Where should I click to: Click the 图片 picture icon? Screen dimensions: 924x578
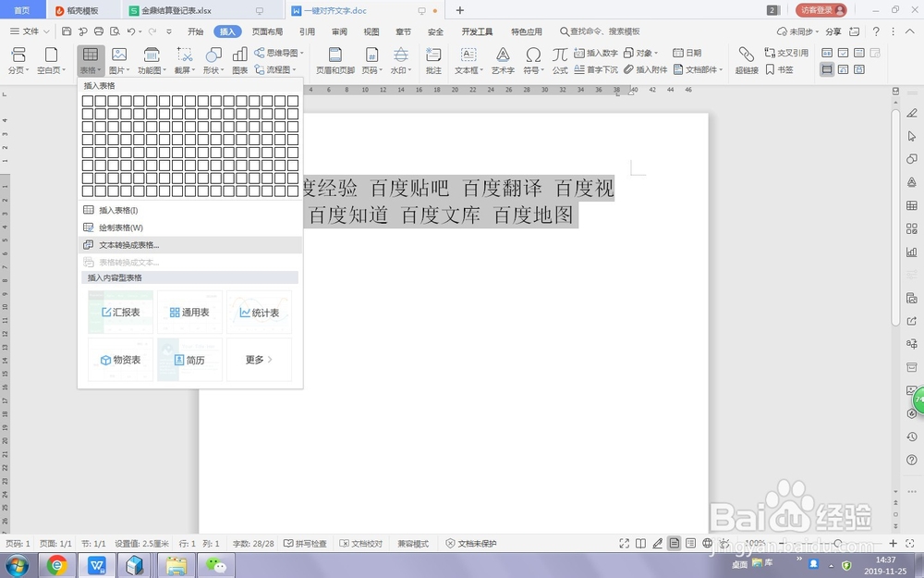coord(119,55)
